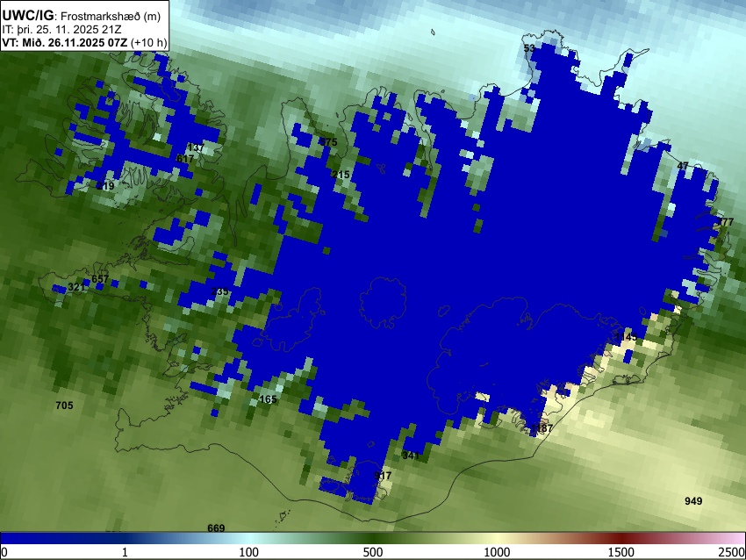Click the map value '321'
This screenshot has height=560, width=746.
(76, 287)
